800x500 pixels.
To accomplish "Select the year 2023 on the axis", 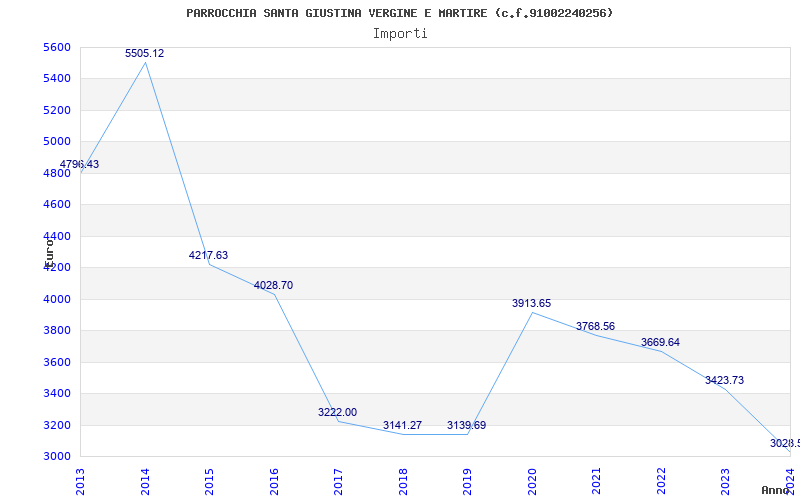I will pos(726,482).
